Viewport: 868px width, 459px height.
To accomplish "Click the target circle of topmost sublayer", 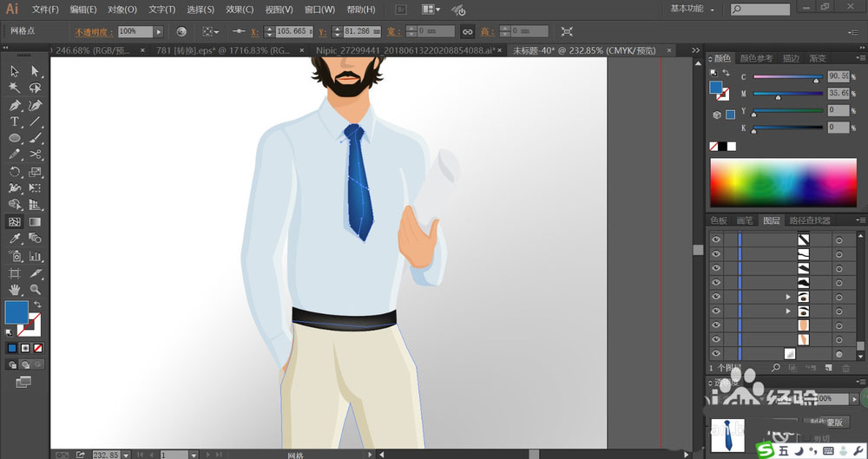I will (x=839, y=239).
